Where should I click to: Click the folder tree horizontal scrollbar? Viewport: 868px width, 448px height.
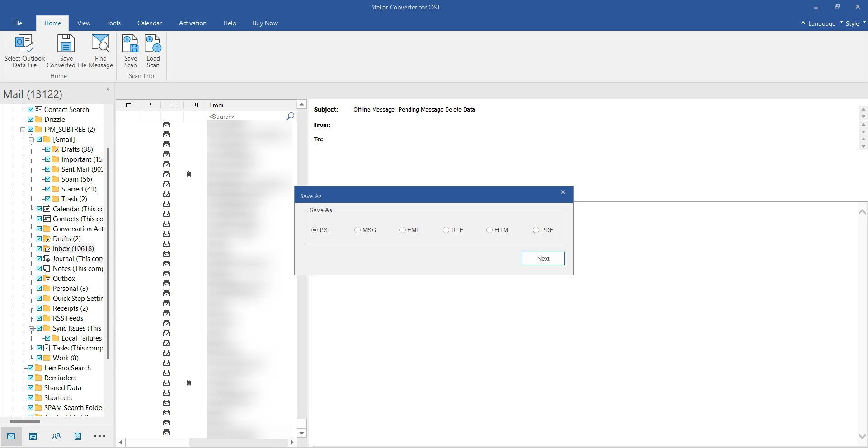point(25,421)
